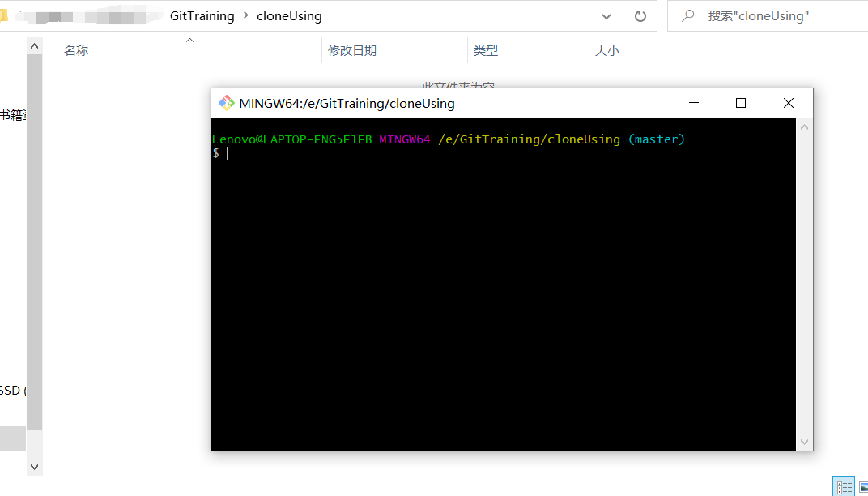Close the MINGW64 terminal window
868x496 pixels.
pyautogui.click(x=789, y=103)
